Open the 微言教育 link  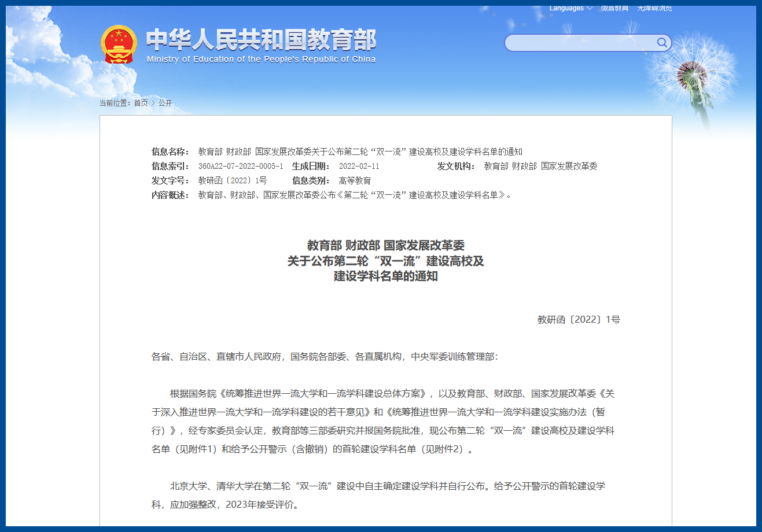click(x=614, y=9)
